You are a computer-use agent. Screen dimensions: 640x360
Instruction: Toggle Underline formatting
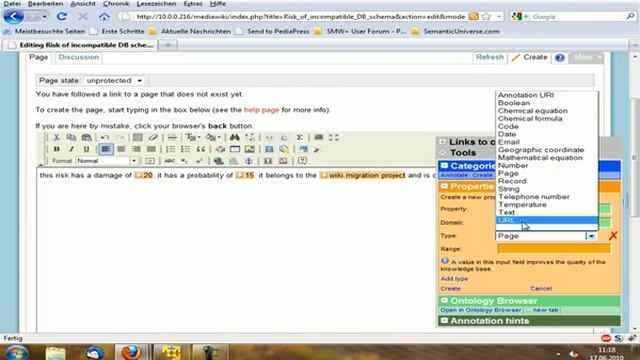86,149
